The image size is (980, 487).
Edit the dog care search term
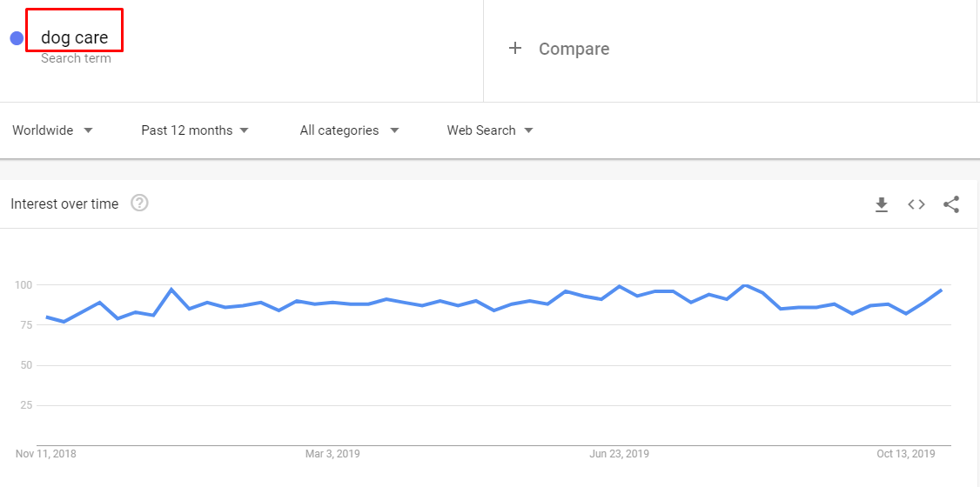pyautogui.click(x=74, y=37)
